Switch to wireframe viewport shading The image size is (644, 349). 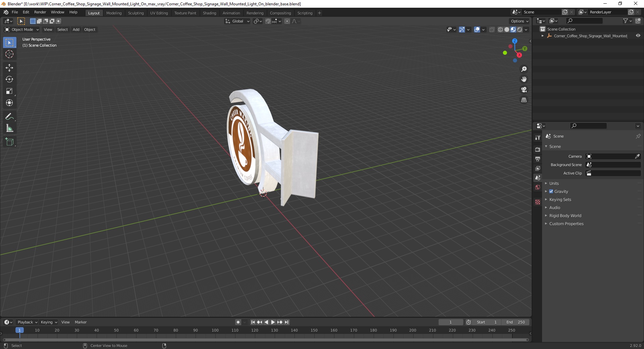point(500,30)
